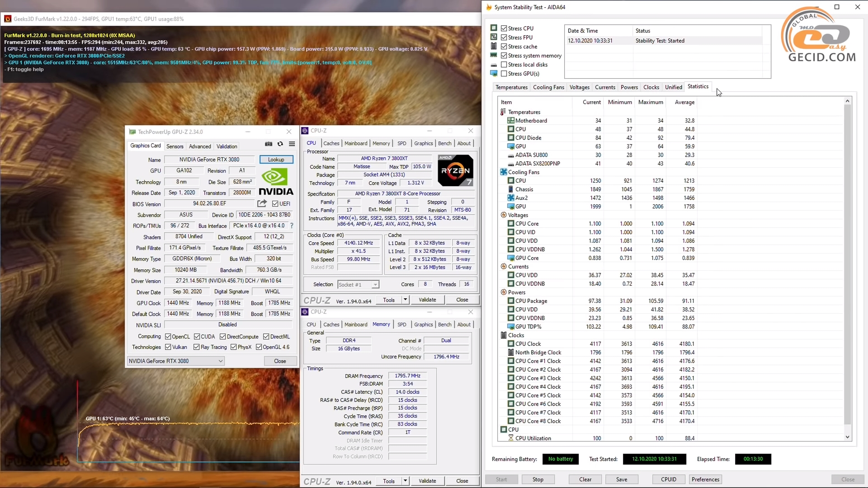This screenshot has height=488, width=868.
Task: Open the GPU-Z hamburger menu icon
Action: [x=292, y=144]
